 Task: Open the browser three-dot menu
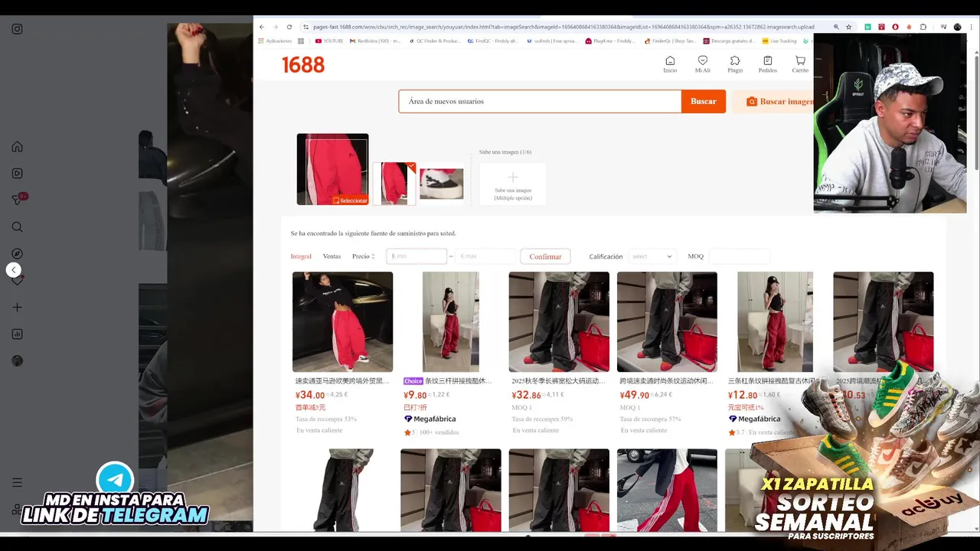[972, 27]
